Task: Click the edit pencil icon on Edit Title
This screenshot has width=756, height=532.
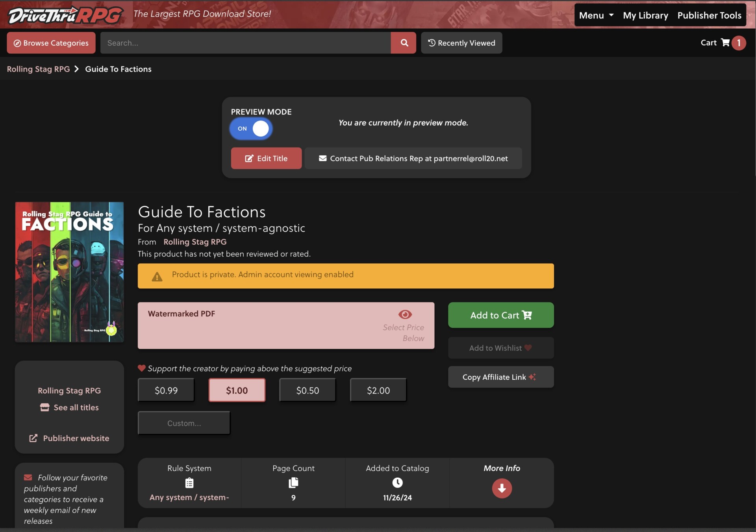Action: (249, 158)
